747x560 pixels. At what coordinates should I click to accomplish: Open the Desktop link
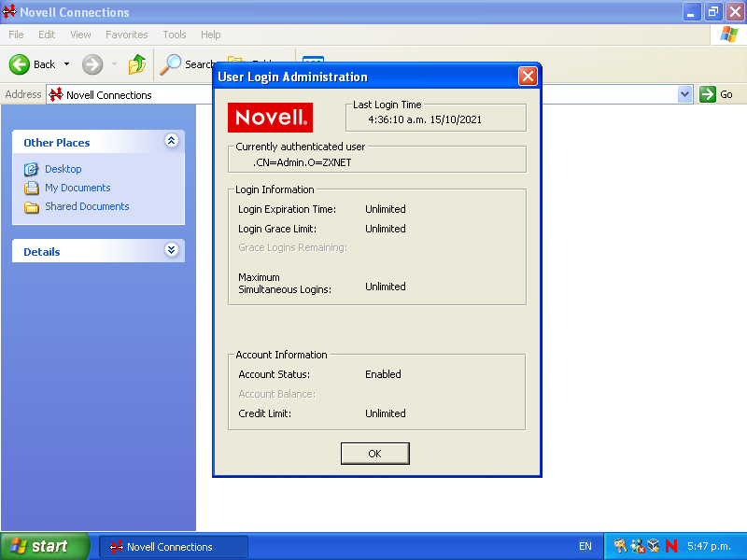click(63, 169)
